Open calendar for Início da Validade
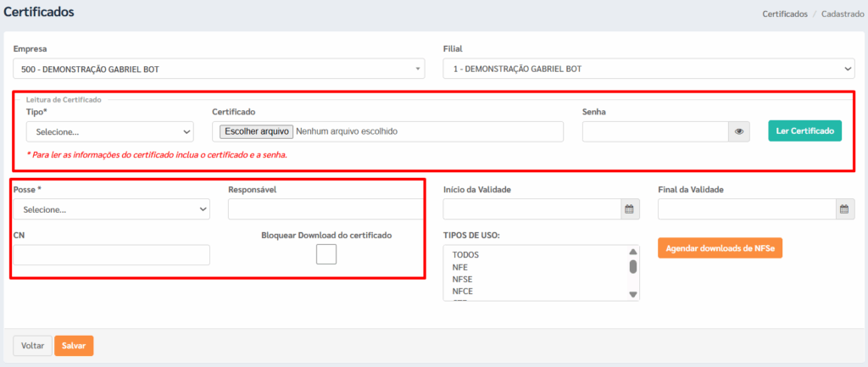 pos(629,209)
